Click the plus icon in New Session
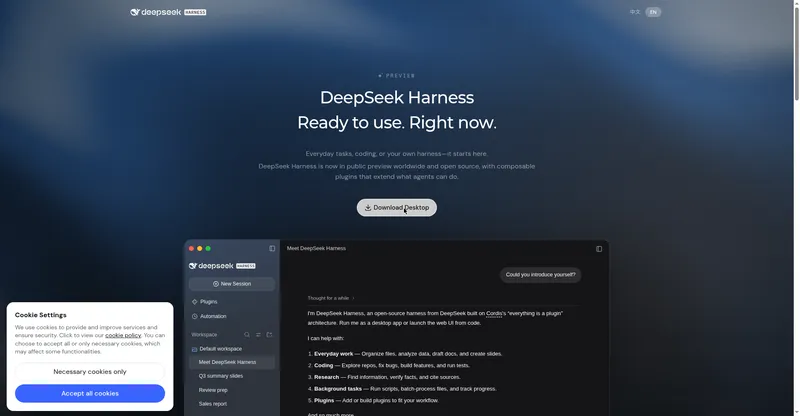 [x=216, y=284]
